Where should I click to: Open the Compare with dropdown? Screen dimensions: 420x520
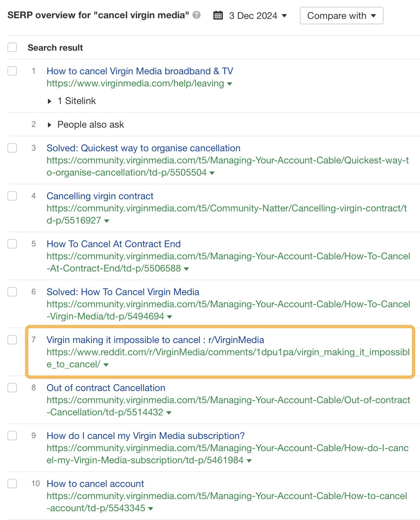pos(341,15)
